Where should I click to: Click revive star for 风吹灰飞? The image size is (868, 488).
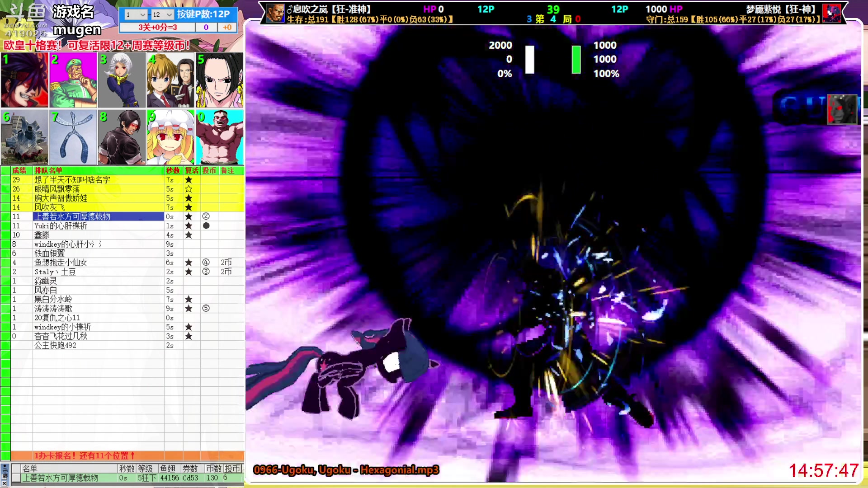point(189,207)
